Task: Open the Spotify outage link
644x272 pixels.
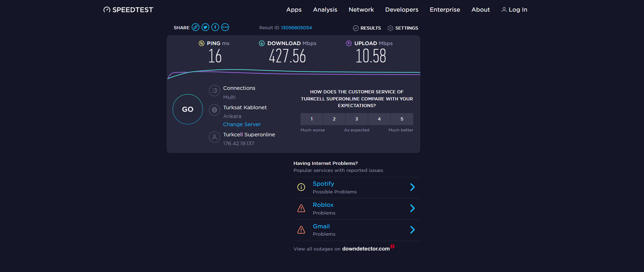Action: pos(323,184)
